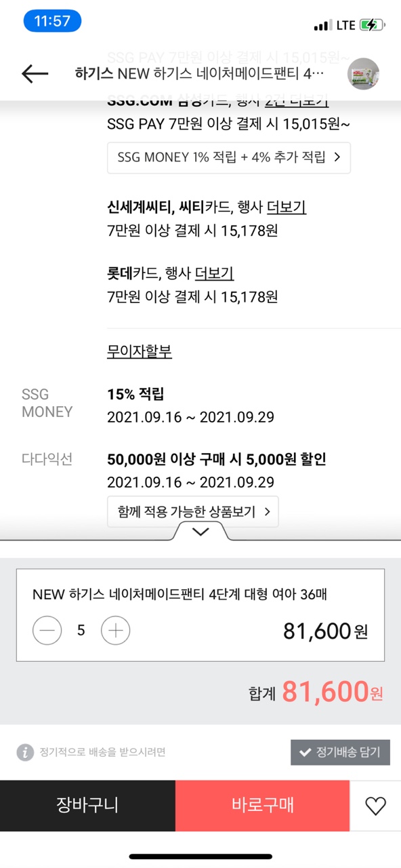This screenshot has height=868, width=401.
Task: Add item to wishlist with heart icon
Action: point(375,806)
